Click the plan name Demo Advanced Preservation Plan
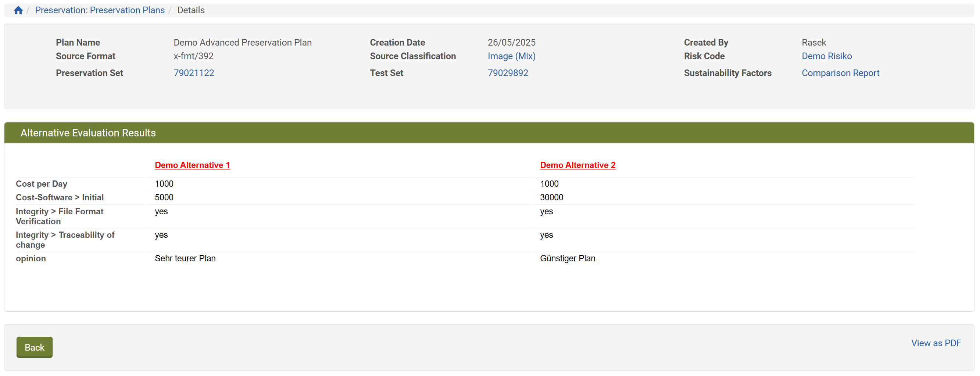This screenshot has width=980, height=376. (x=242, y=42)
